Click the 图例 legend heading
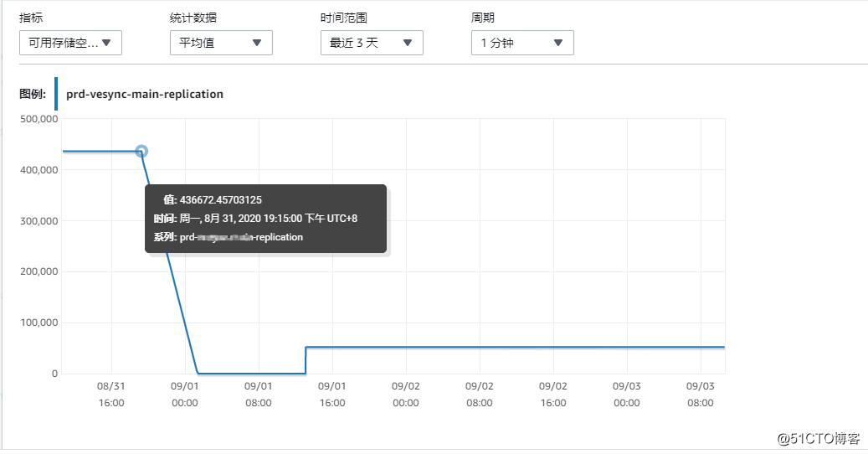The width and height of the screenshot is (868, 454). pos(33,94)
